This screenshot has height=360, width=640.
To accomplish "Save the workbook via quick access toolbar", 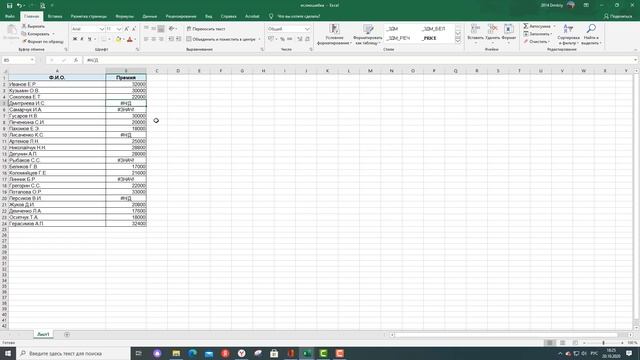I will tap(9, 5).
